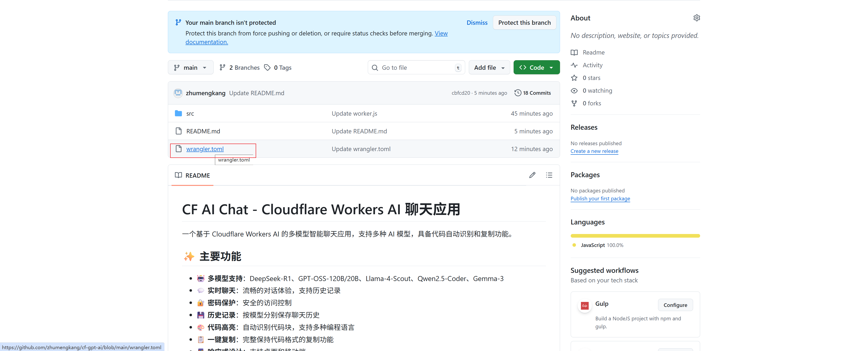Open the wrangler.toml file
868x351 pixels.
click(205, 149)
